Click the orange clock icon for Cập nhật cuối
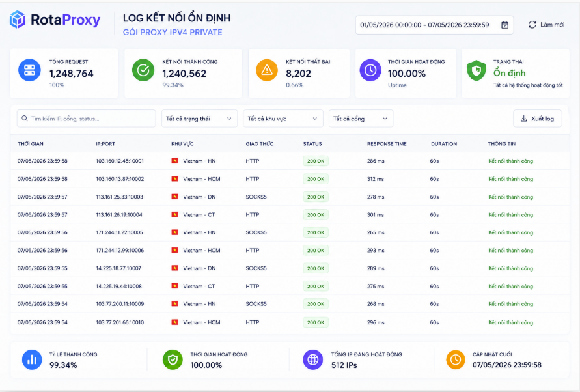The image size is (580, 392). point(456,360)
